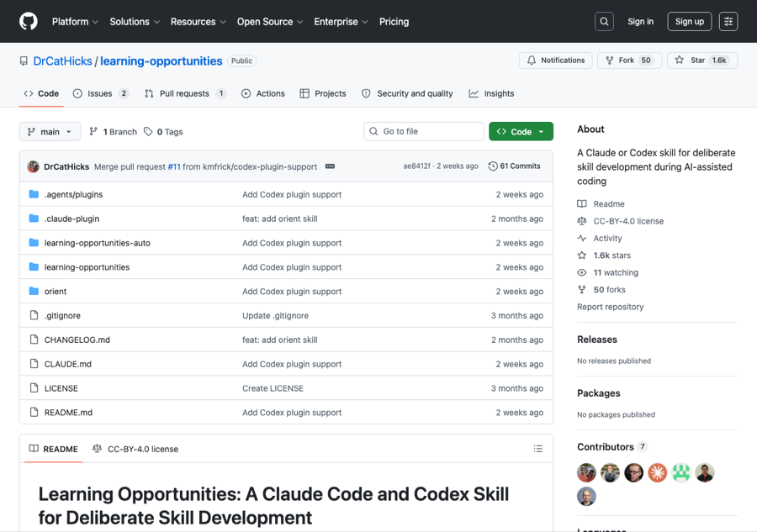Click the orange starburst contributor avatar
Viewport: 757px width, 532px height.
657,472
